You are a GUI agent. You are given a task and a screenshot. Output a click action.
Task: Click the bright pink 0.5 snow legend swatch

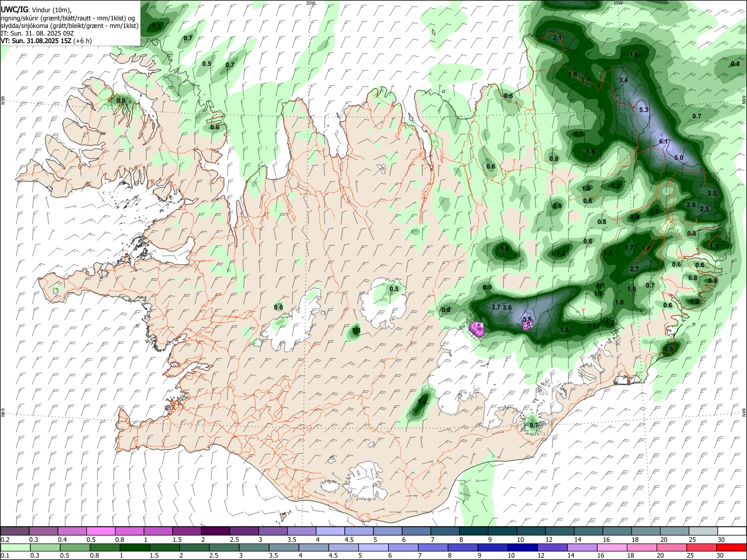coord(101,531)
